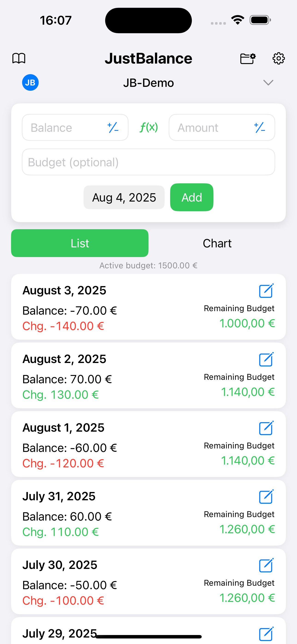Edit the August 2, 2025 entry
The image size is (297, 644).
coord(266,359)
